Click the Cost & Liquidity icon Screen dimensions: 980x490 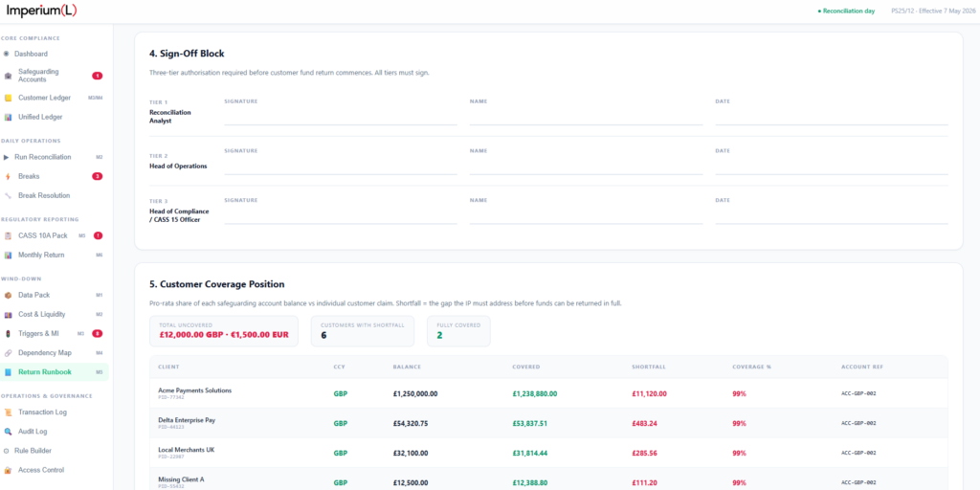tap(8, 314)
